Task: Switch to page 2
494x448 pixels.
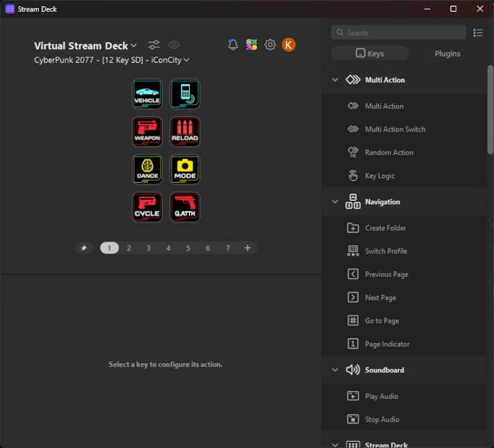Action: [x=129, y=248]
